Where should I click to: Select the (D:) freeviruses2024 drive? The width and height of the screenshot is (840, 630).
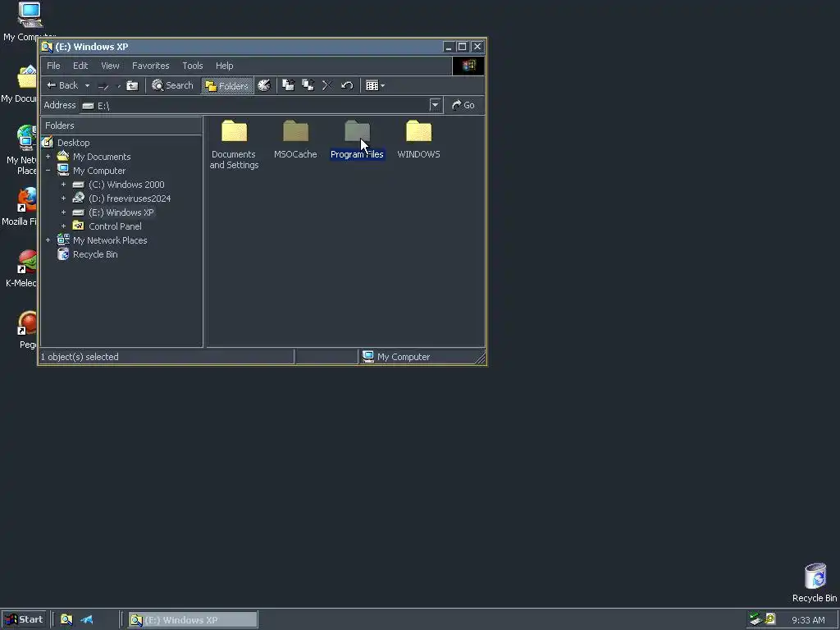[x=130, y=199]
